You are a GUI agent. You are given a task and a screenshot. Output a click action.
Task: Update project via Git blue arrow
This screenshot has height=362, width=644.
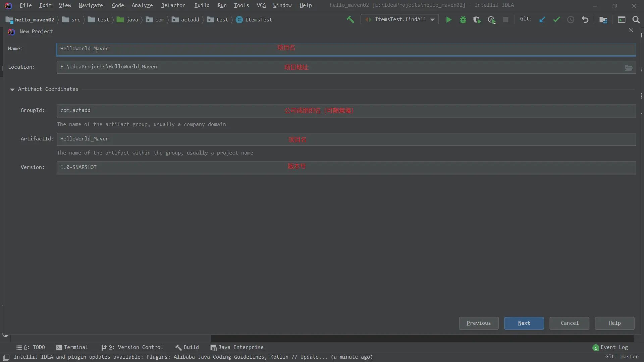click(542, 20)
